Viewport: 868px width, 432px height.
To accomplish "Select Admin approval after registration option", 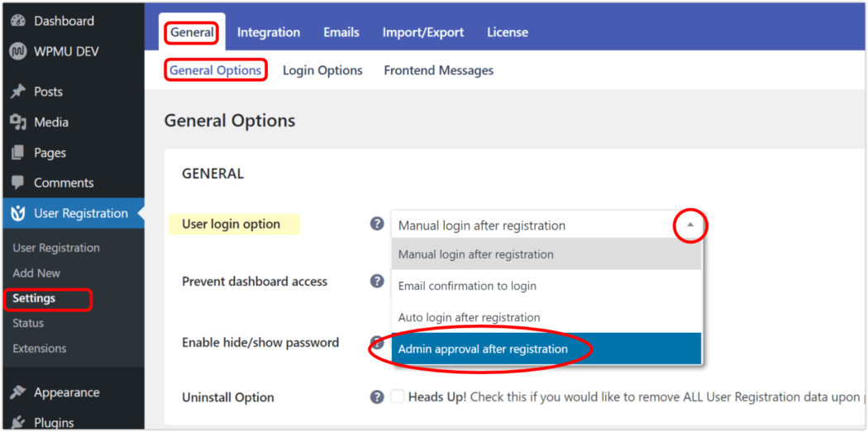I will tap(483, 349).
